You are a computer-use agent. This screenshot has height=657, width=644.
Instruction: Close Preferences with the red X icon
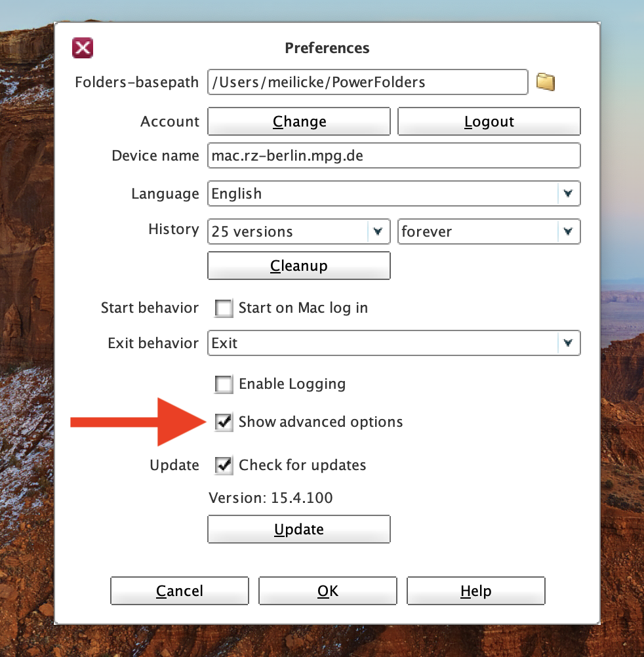pos(83,48)
